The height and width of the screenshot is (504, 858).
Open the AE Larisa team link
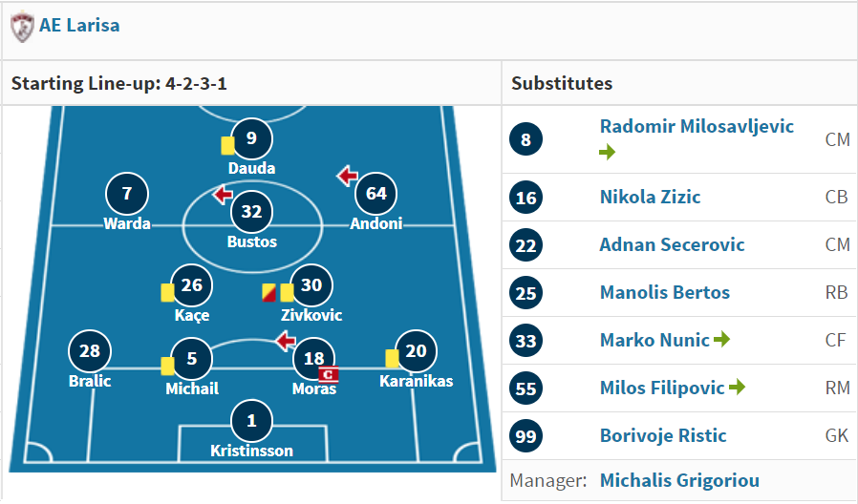pos(79,25)
